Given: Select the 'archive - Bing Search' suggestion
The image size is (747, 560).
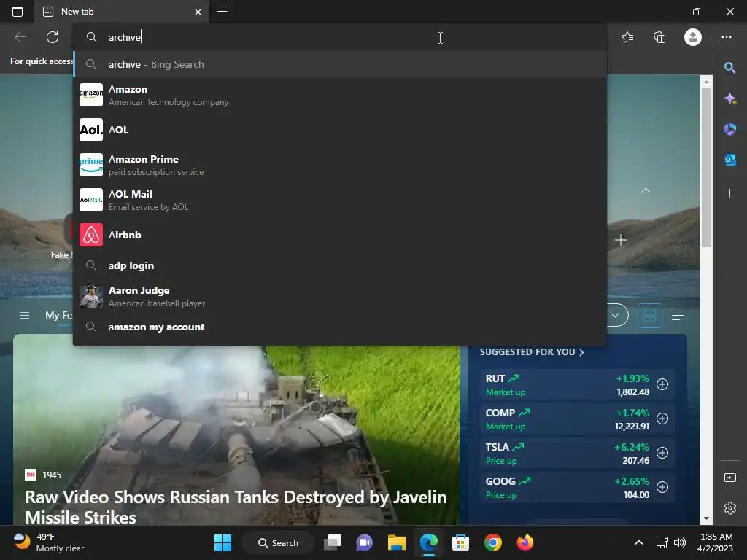Looking at the screenshot, I should tap(340, 64).
